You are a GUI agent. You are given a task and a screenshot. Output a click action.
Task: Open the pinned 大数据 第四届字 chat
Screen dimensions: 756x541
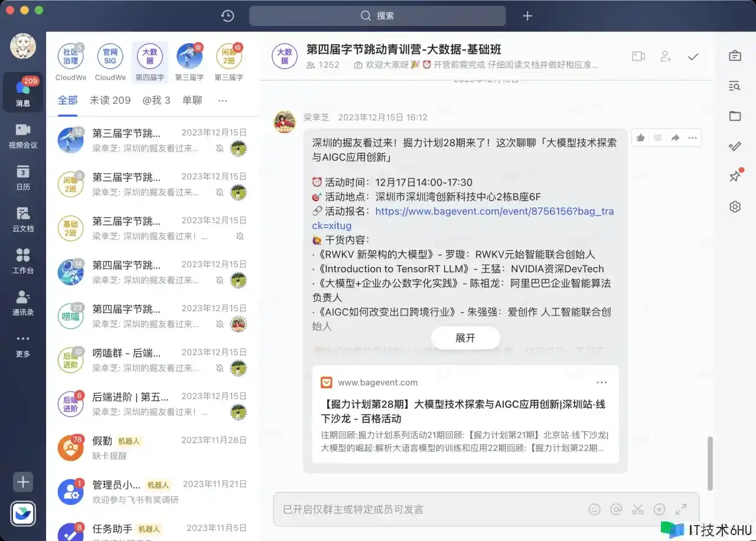[x=150, y=61]
